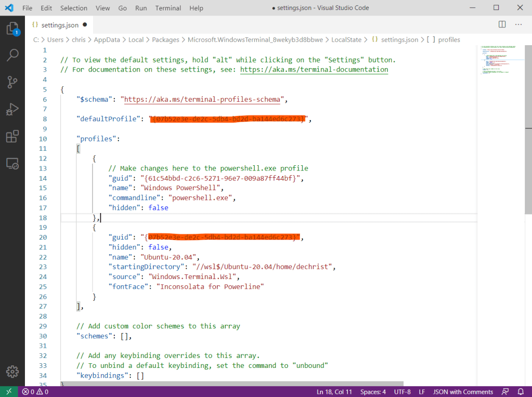Open the editor More Actions menu
The height and width of the screenshot is (397, 532).
click(518, 24)
